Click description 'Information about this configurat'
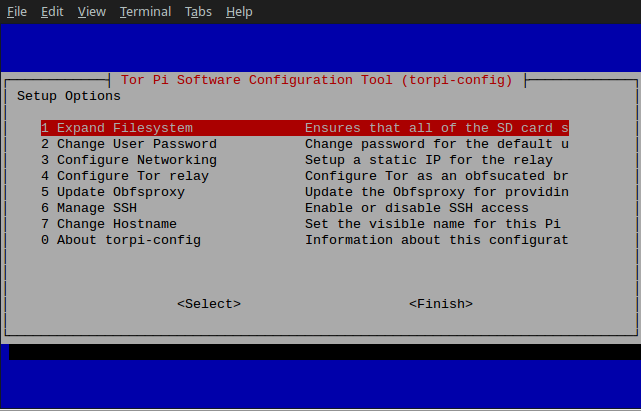This screenshot has width=641, height=411. (437, 240)
